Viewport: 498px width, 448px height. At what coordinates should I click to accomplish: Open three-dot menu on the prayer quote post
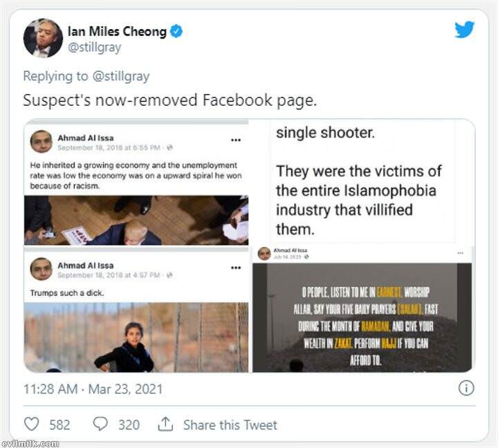(460, 254)
